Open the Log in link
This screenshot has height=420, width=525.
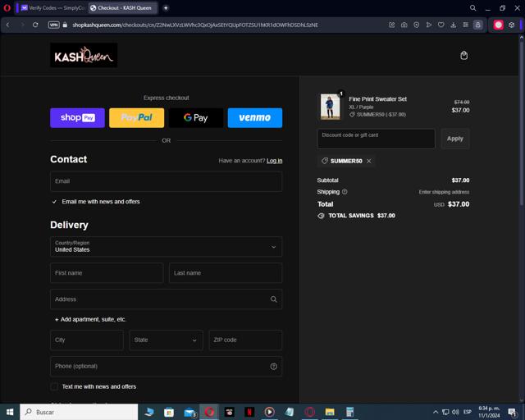click(x=274, y=161)
